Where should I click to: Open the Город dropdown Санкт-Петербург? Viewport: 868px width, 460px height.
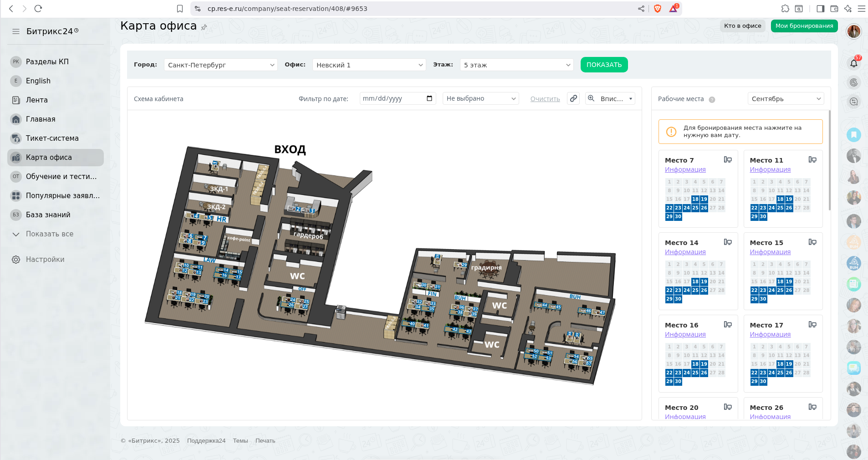220,65
